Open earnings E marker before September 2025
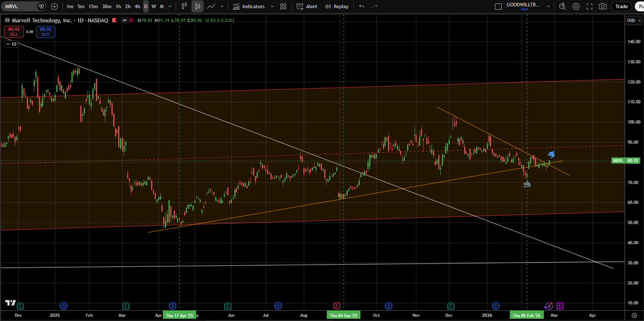This screenshot has height=321, width=644. pyautogui.click(x=337, y=305)
